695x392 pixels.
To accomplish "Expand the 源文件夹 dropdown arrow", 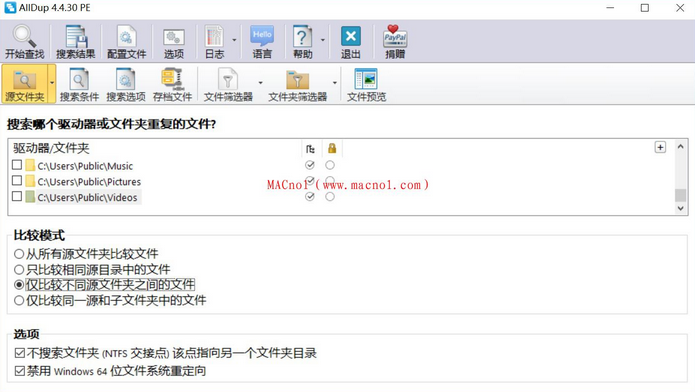I will (x=52, y=83).
